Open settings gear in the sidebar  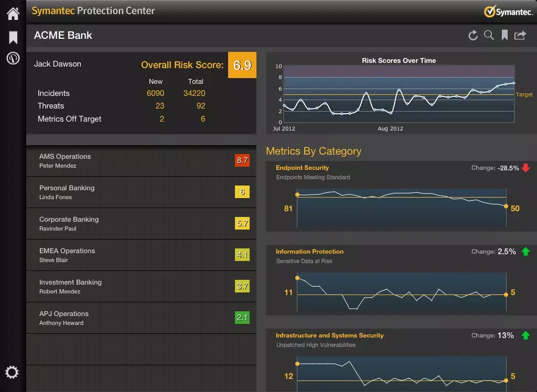12,372
